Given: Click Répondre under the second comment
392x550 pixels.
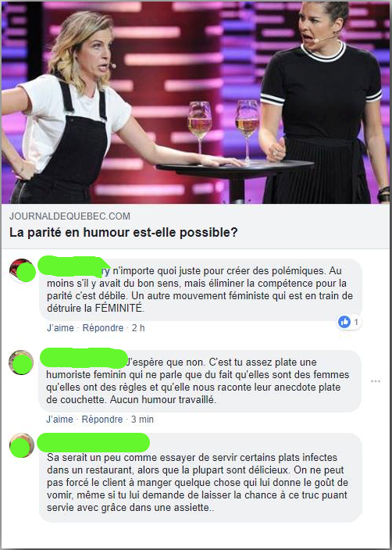Looking at the screenshot, I should (102, 420).
